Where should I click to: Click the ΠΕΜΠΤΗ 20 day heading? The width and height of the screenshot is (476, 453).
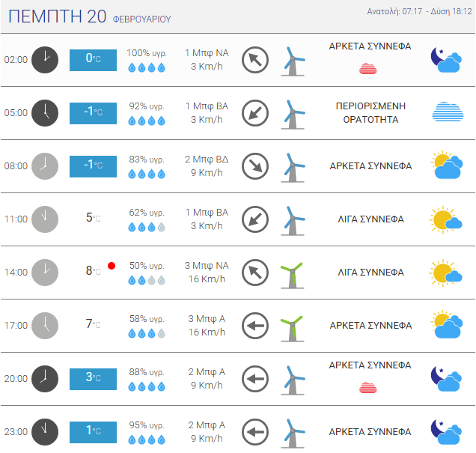[x=57, y=16]
